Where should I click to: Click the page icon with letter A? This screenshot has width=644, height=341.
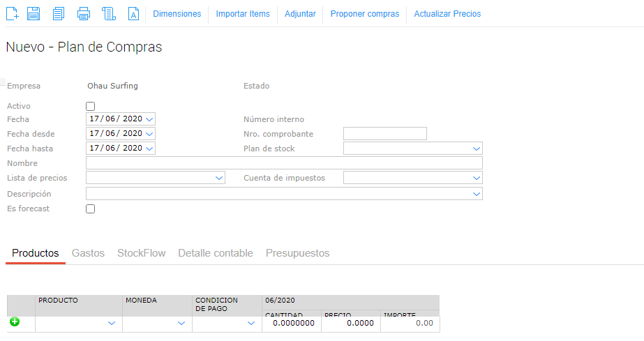pyautogui.click(x=134, y=14)
